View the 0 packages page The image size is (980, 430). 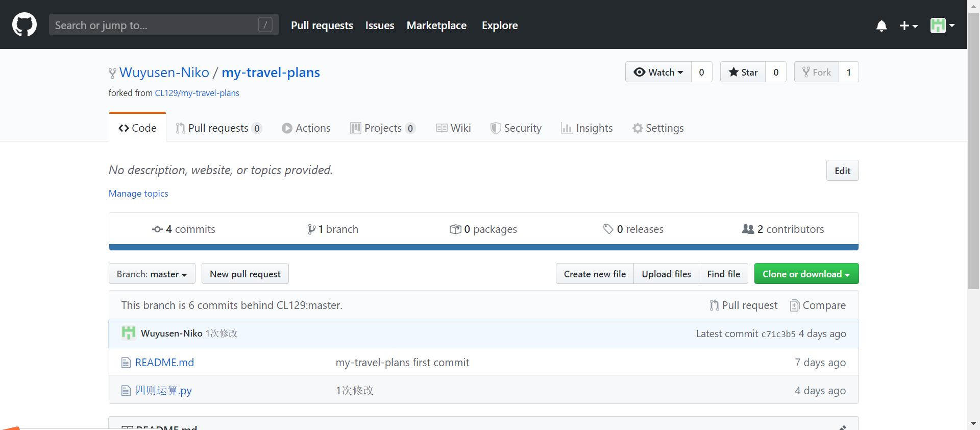(483, 229)
